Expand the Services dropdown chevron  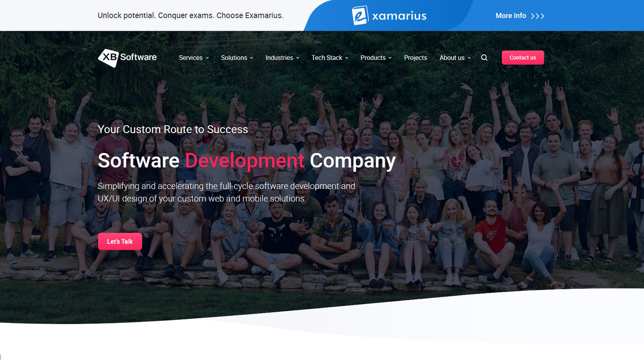[x=207, y=58]
